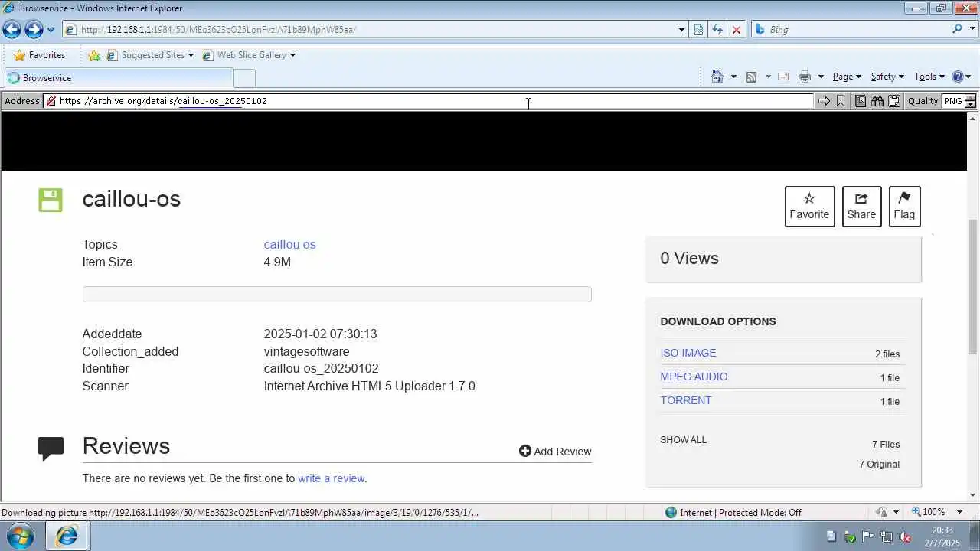Click the write a review link
The width and height of the screenshot is (980, 551).
click(331, 478)
